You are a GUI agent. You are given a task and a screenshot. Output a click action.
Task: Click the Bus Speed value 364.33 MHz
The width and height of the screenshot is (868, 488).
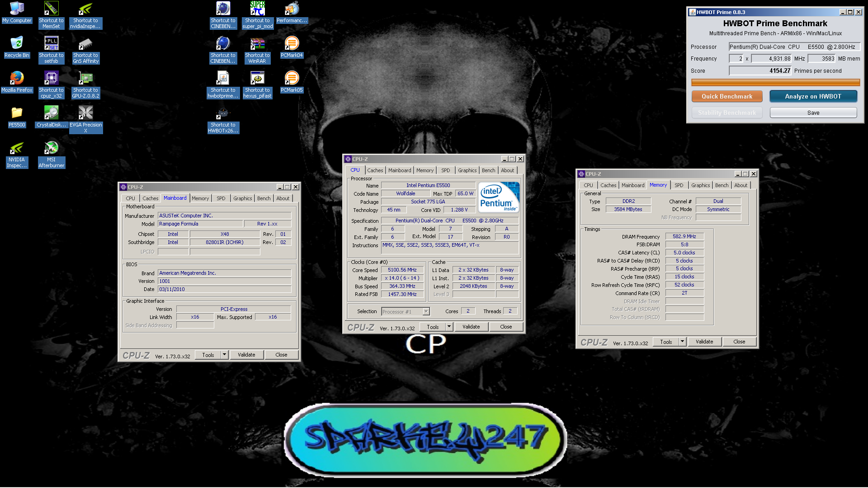(402, 286)
